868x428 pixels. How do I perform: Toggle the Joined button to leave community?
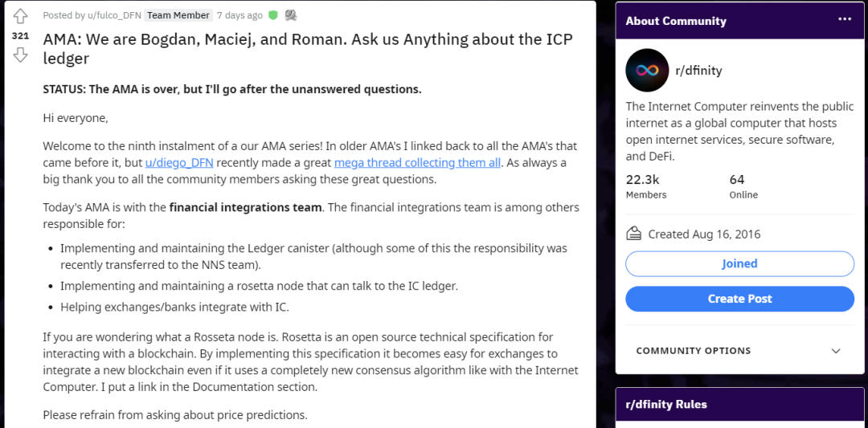click(x=739, y=263)
